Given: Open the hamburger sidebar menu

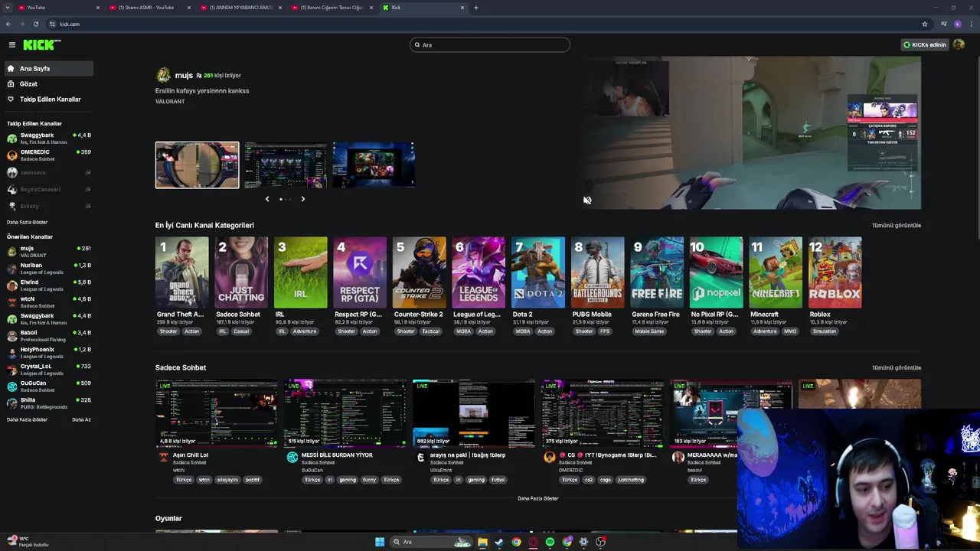Looking at the screenshot, I should tap(11, 45).
